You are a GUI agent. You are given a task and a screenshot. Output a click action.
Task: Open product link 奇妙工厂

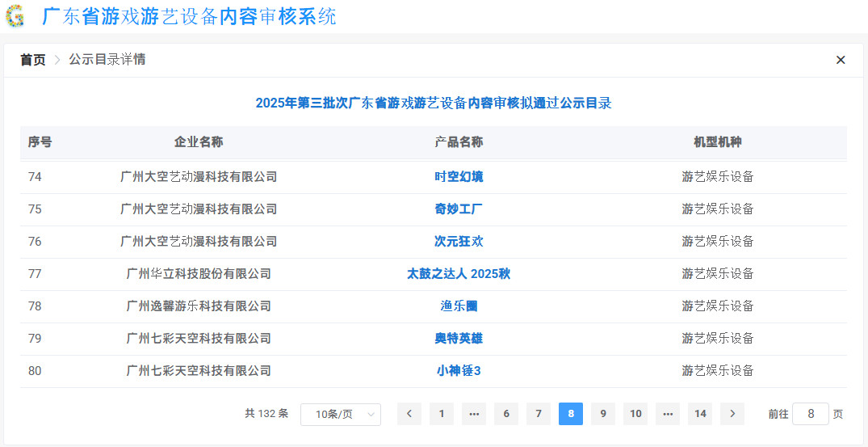coord(459,209)
